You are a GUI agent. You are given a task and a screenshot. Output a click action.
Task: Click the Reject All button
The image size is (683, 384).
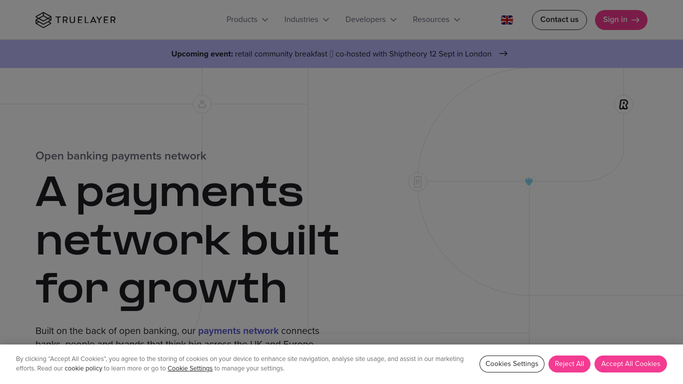click(569, 364)
